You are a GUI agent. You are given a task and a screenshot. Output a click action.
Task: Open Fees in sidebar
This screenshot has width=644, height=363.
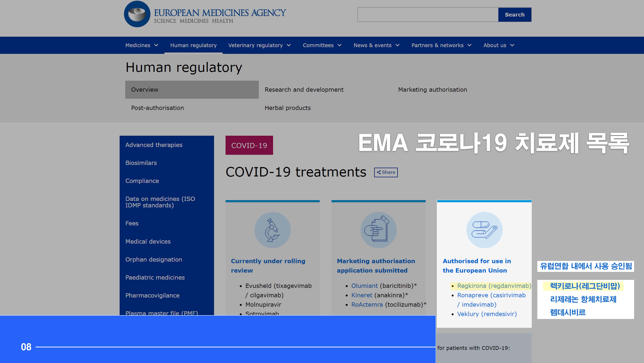point(132,223)
